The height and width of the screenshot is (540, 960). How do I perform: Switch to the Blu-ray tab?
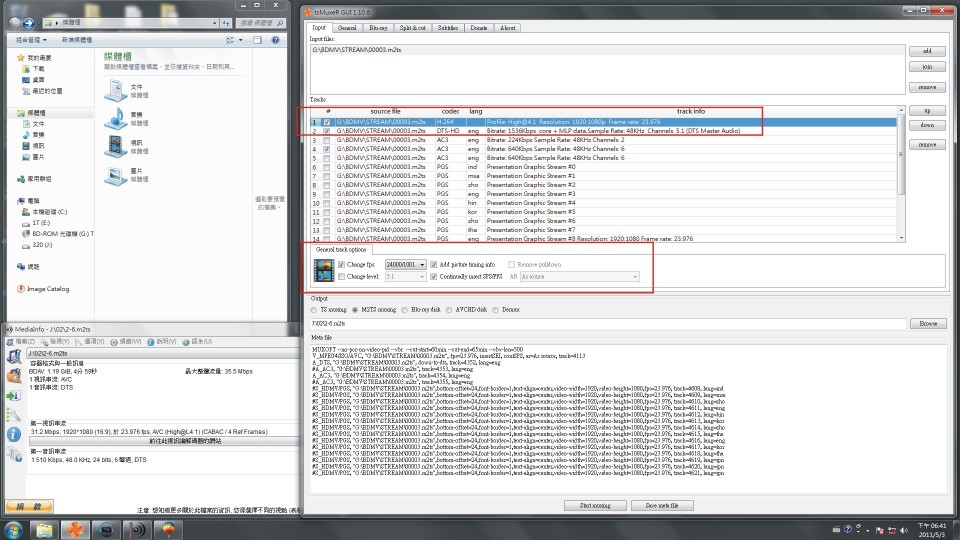click(x=379, y=28)
